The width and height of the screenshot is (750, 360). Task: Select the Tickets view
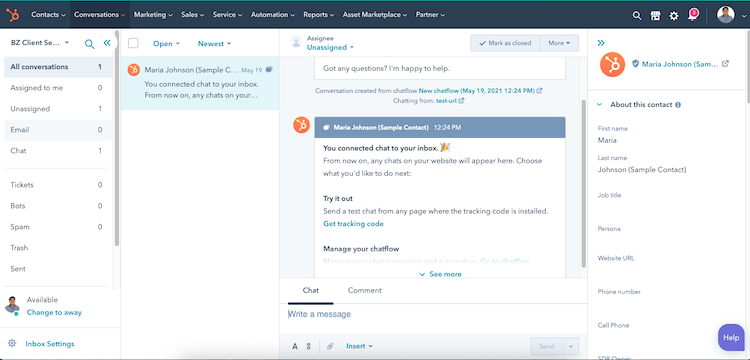pyautogui.click(x=58, y=185)
